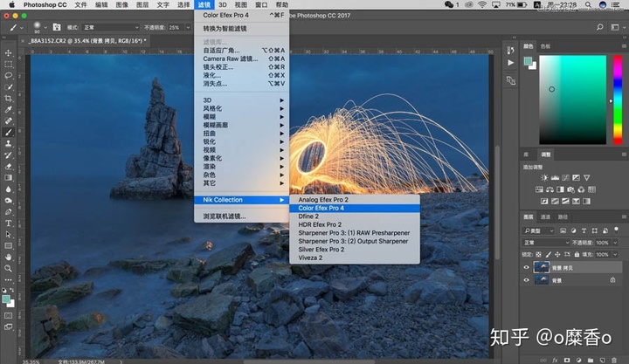Open the brush opacity dropdown arrow
629x364 pixels.
coord(188,27)
